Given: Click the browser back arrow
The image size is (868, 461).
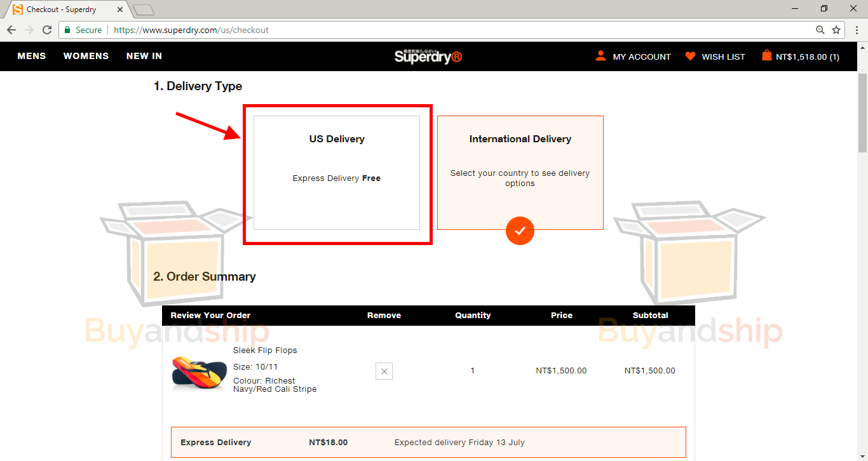Looking at the screenshot, I should [11, 30].
